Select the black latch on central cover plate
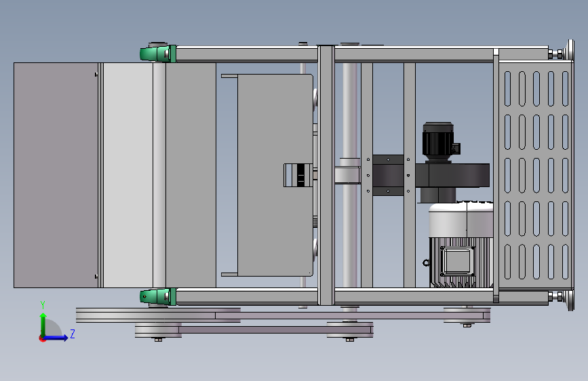The height and width of the screenshot is (381, 588). point(301,175)
